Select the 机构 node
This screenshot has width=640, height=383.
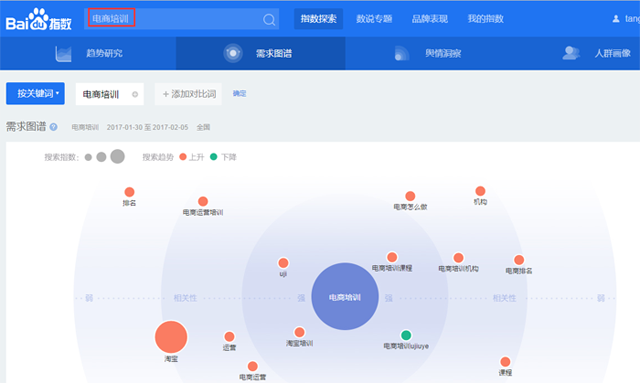[480, 191]
